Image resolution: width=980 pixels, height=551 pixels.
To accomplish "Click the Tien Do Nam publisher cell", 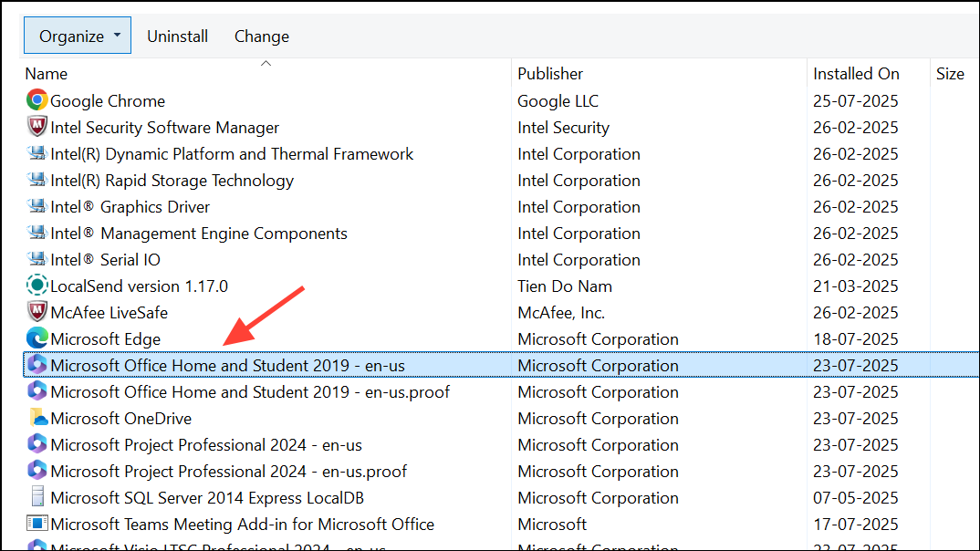I will point(565,286).
